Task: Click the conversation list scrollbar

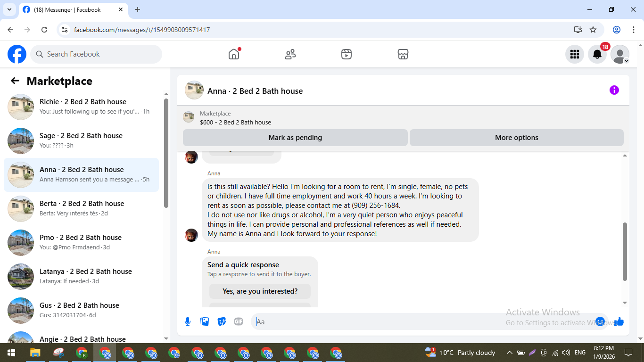Action: [x=166, y=153]
